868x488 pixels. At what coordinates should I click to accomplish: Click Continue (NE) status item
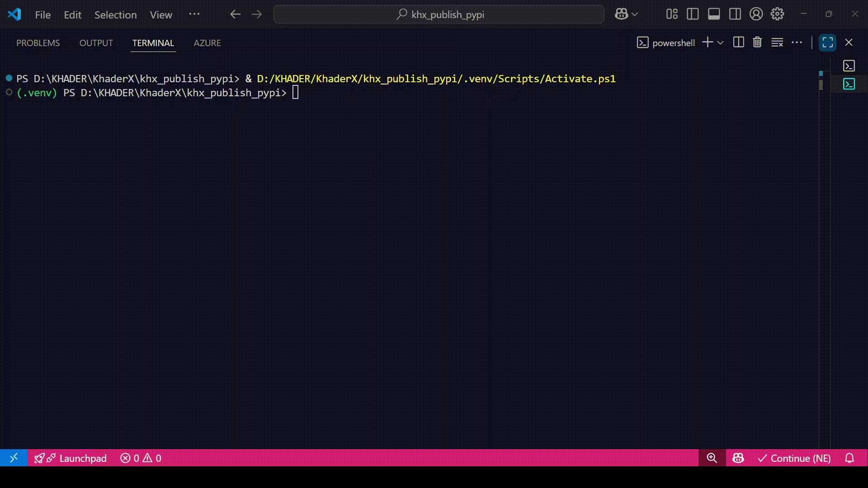(794, 458)
